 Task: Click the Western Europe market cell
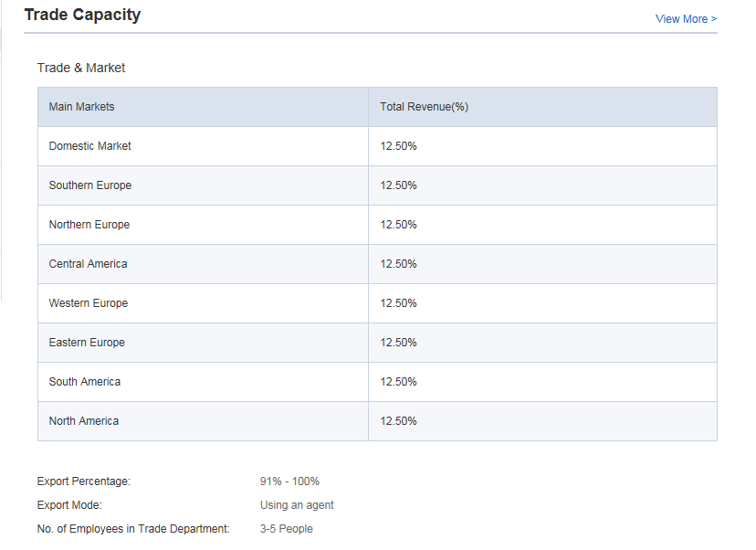(89, 303)
